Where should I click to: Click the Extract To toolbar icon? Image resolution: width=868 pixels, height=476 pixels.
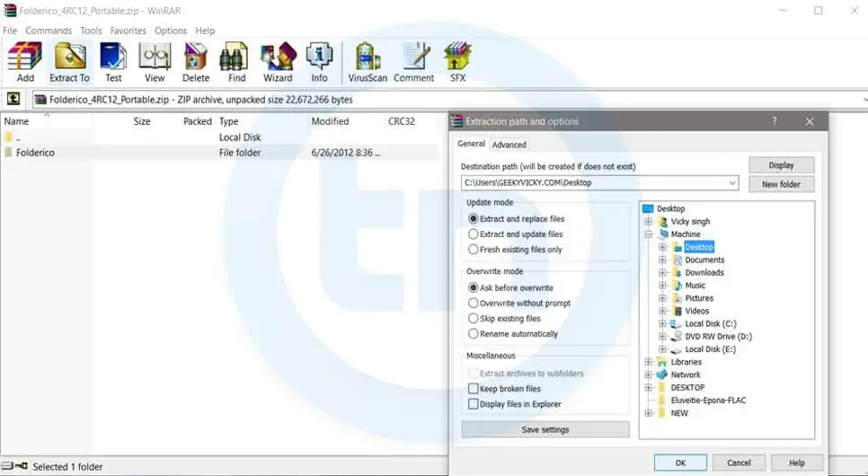pos(70,56)
